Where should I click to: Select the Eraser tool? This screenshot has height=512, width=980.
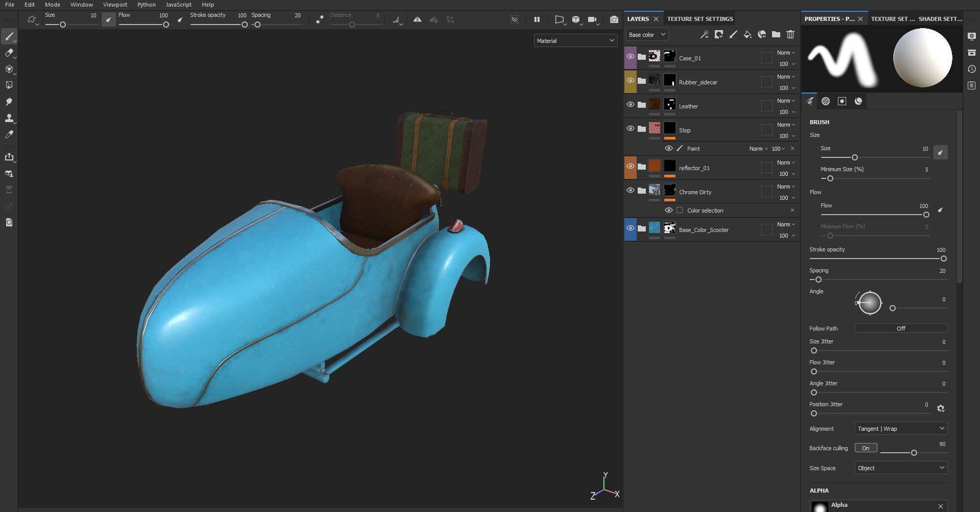(10, 53)
